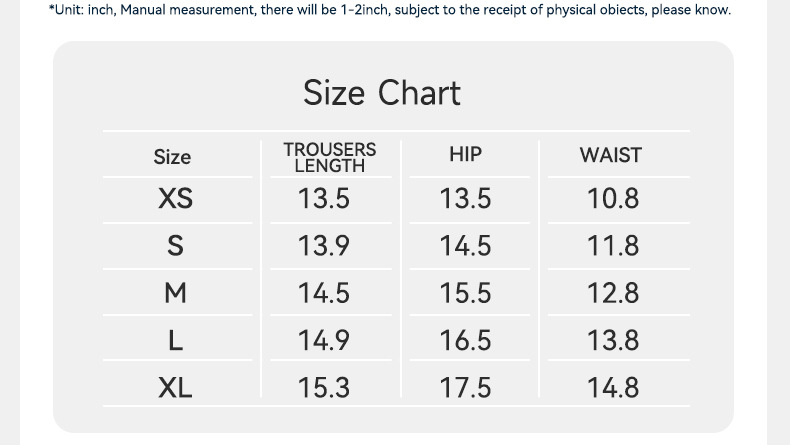Click the M hip value 15.5
790x445 pixels.
(465, 293)
